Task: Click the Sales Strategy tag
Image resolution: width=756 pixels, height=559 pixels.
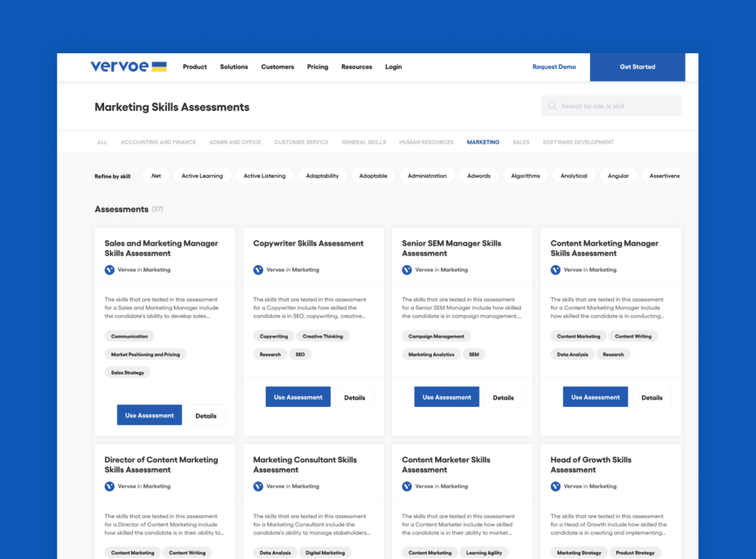Action: 127,372
